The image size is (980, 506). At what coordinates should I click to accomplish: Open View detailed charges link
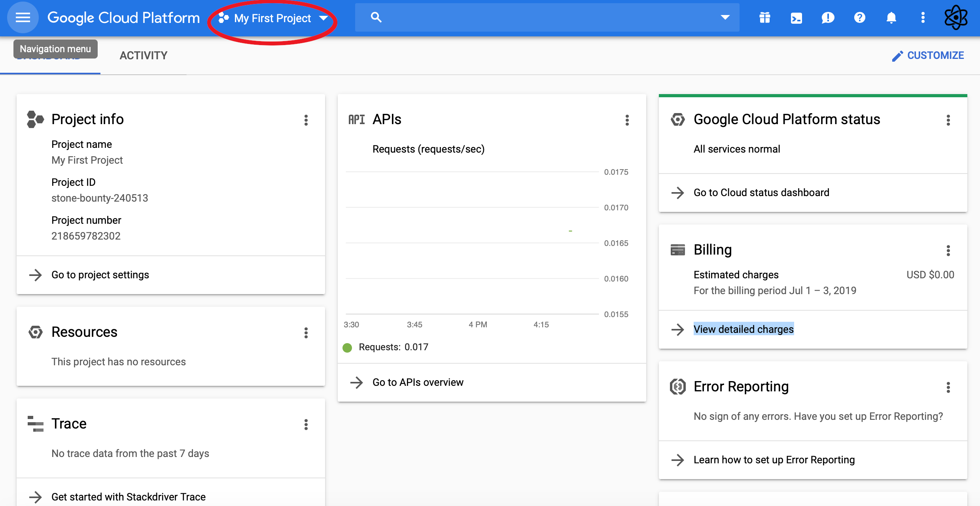click(743, 329)
